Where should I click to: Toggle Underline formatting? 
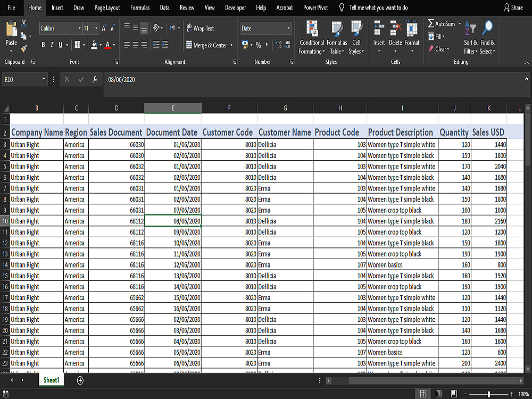[x=61, y=45]
